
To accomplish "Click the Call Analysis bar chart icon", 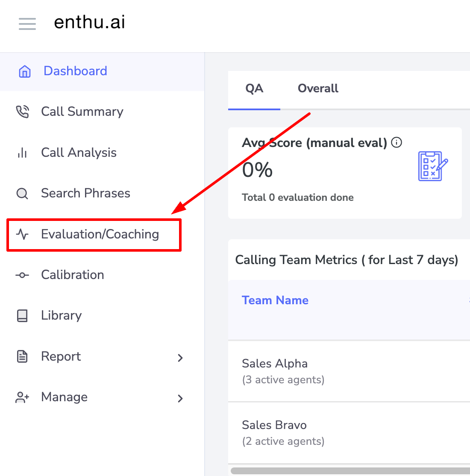I will 22,153.
